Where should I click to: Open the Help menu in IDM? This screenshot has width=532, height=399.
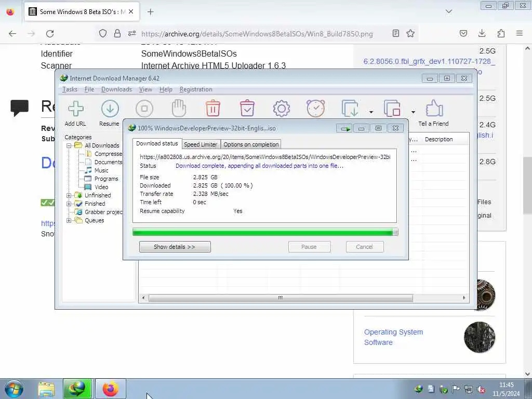(166, 89)
